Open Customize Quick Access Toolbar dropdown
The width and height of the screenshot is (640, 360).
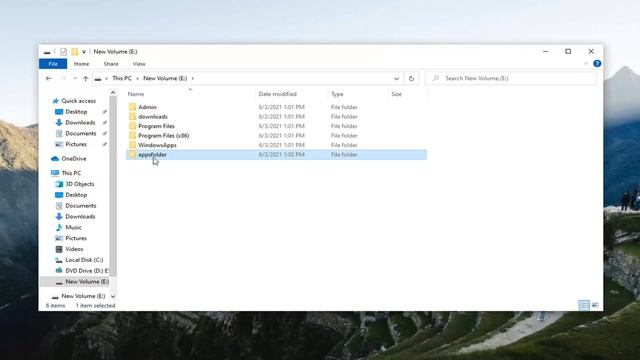click(x=84, y=52)
